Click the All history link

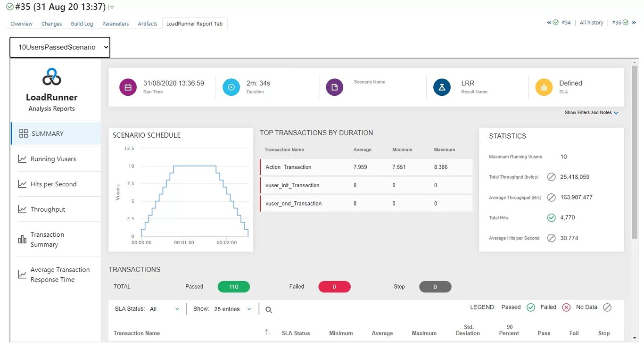(591, 23)
